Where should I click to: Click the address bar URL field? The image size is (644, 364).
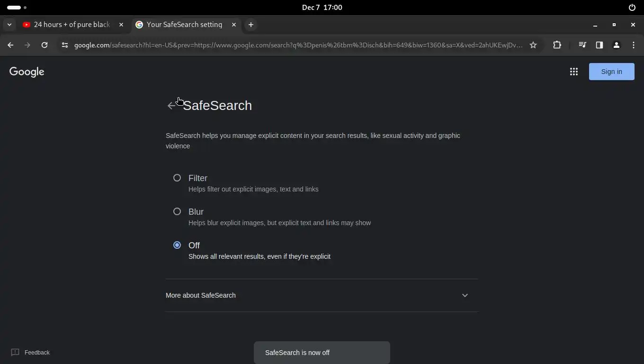[298, 45]
